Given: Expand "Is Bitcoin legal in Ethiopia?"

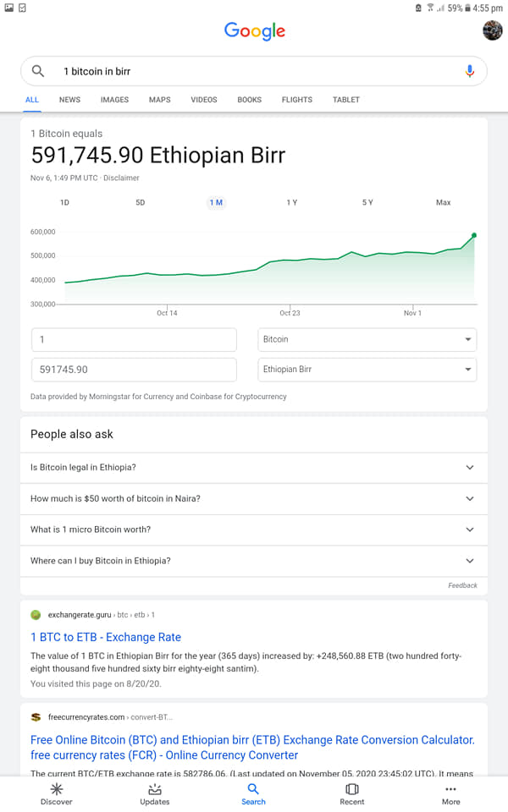Looking at the screenshot, I should pyautogui.click(x=253, y=468).
